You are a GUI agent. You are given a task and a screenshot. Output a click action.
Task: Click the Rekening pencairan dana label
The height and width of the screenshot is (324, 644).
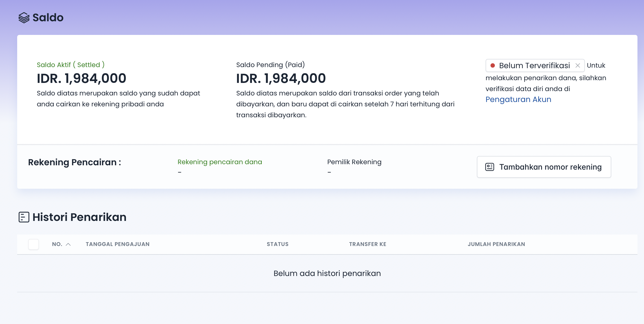(x=219, y=162)
